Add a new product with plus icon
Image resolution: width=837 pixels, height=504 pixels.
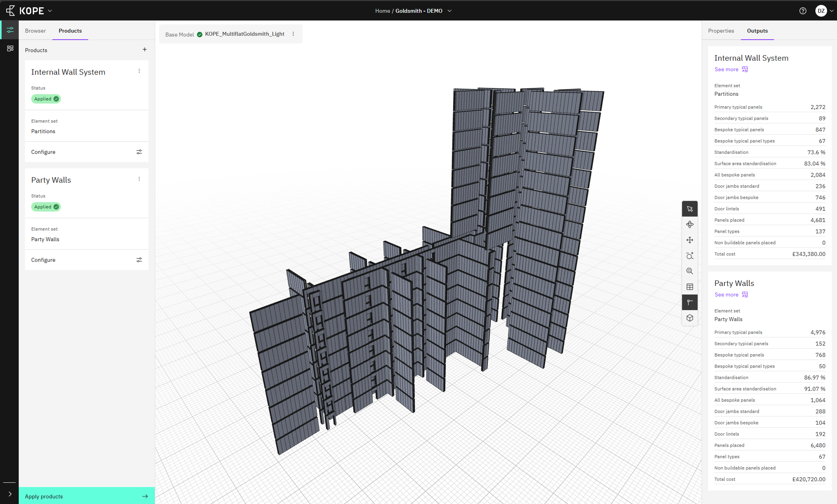pyautogui.click(x=145, y=50)
